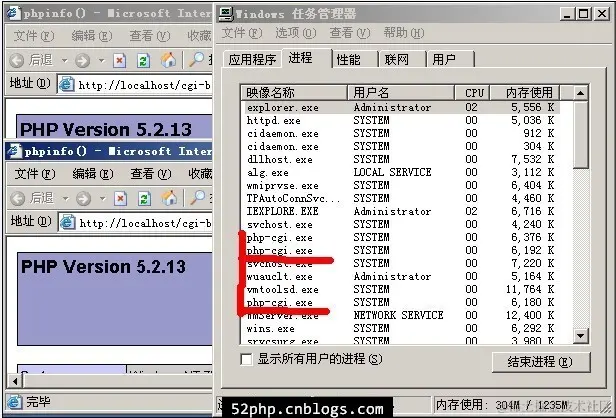The width and height of the screenshot is (616, 418).
Task: Refresh page in lower phpinfo window
Action: point(144,198)
